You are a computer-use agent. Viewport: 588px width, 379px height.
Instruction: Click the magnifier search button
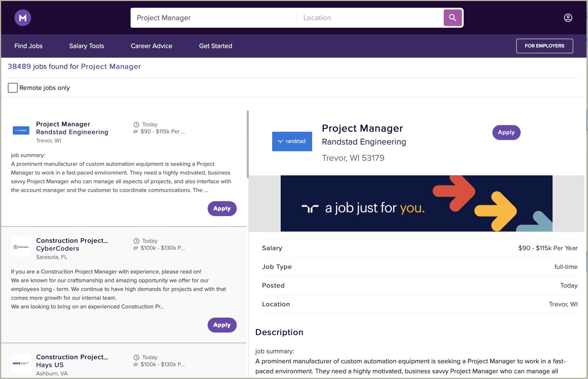[453, 18]
